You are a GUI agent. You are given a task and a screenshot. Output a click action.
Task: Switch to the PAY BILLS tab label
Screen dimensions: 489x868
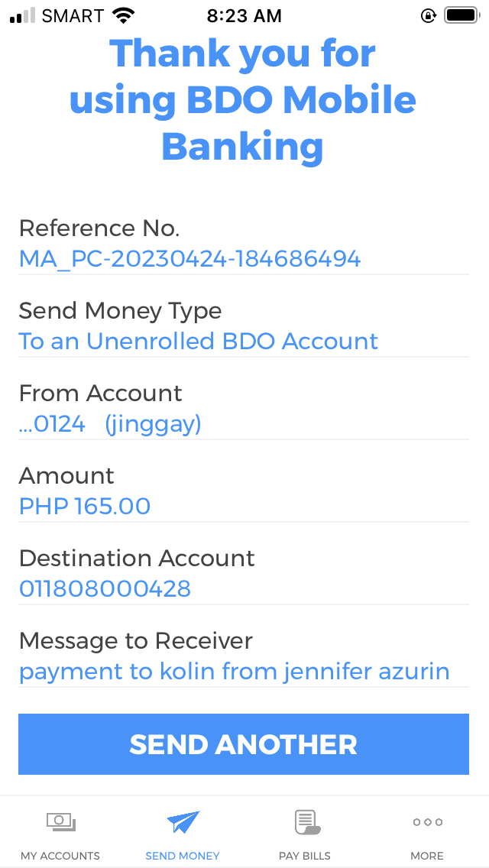305,856
